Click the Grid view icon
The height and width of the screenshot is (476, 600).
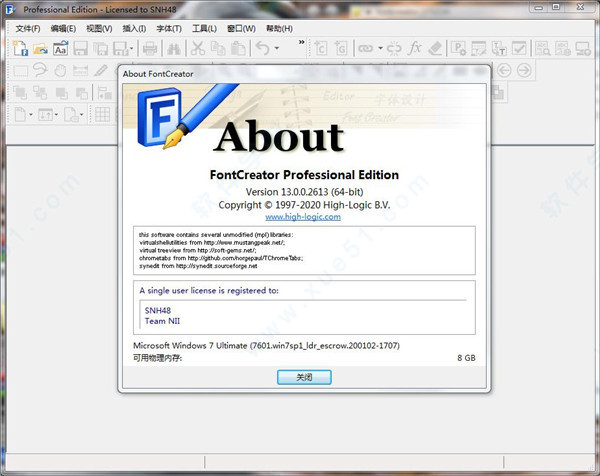pos(103,115)
